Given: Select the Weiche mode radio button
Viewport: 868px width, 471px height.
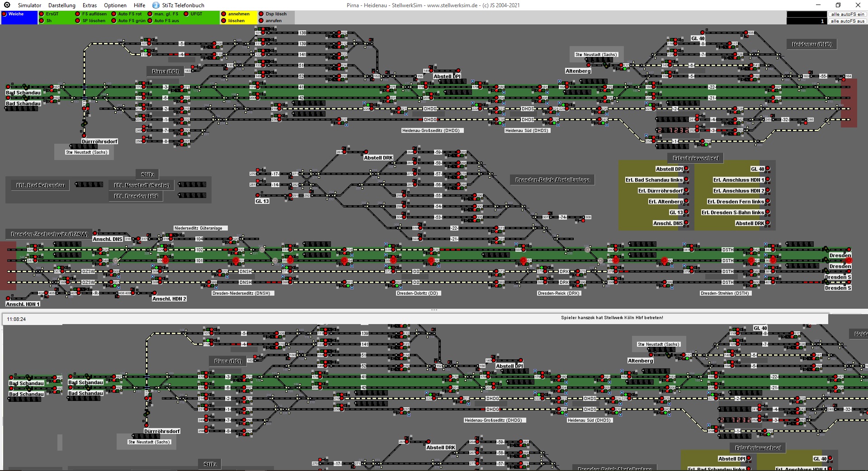Looking at the screenshot, I should coord(5,14).
